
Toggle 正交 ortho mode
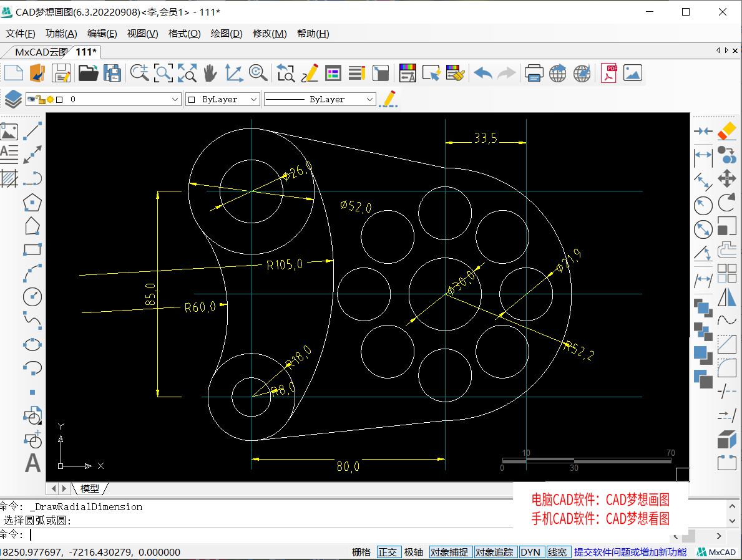click(x=388, y=552)
